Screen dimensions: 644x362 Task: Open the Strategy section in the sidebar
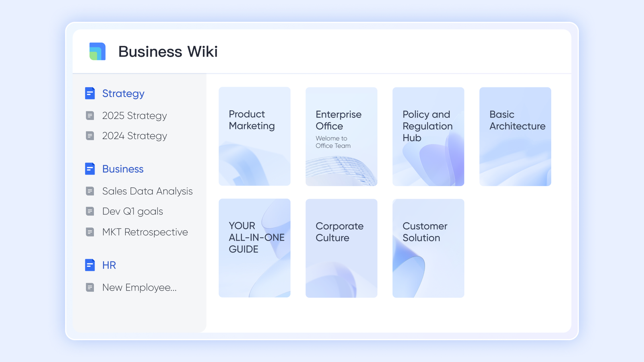click(x=123, y=93)
